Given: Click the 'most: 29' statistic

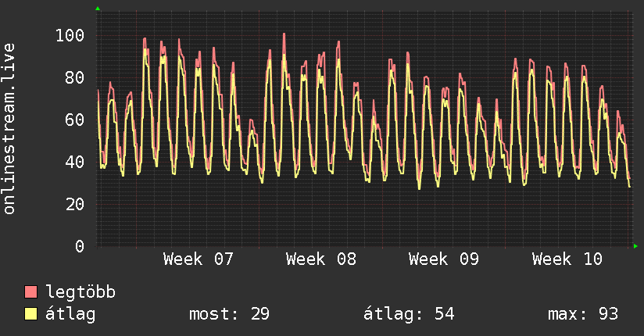Looking at the screenshot, I should [229, 314].
